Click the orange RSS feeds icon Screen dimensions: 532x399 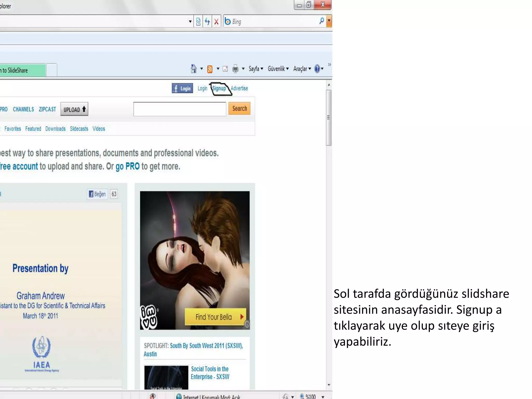(x=210, y=69)
